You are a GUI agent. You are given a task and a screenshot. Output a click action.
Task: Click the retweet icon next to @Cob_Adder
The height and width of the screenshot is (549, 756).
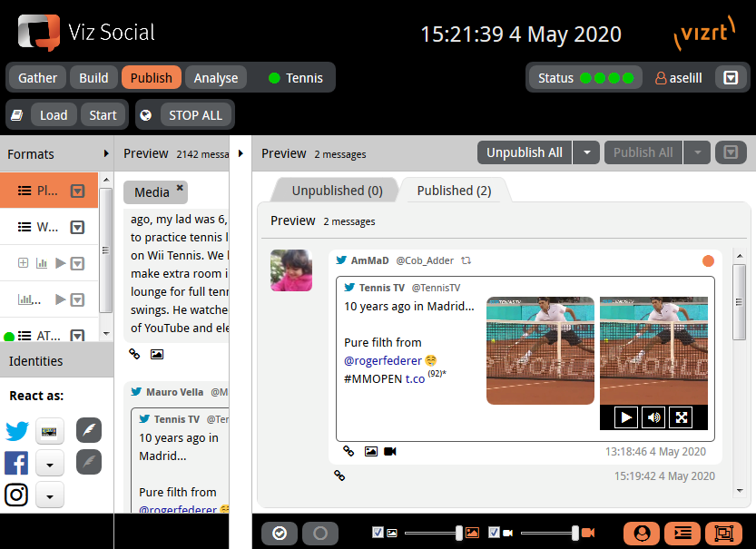click(466, 260)
